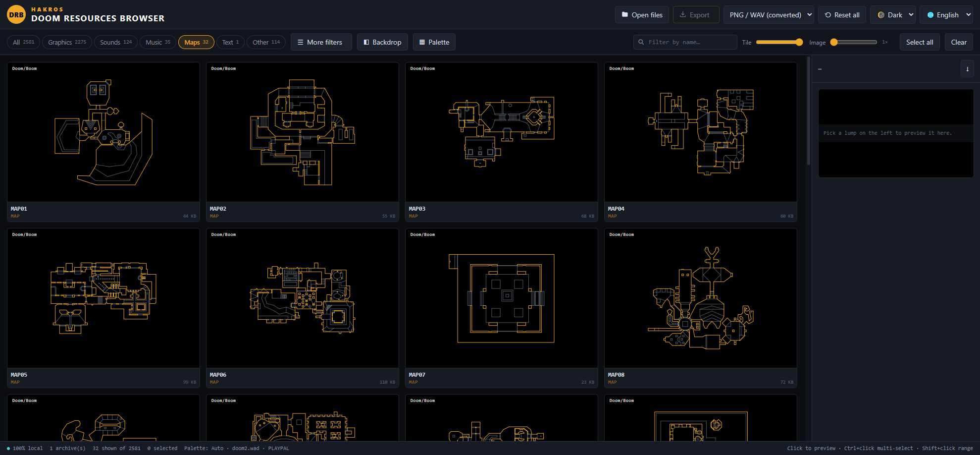
Task: Click the '23 KB' size of MAP07
Action: point(588,382)
